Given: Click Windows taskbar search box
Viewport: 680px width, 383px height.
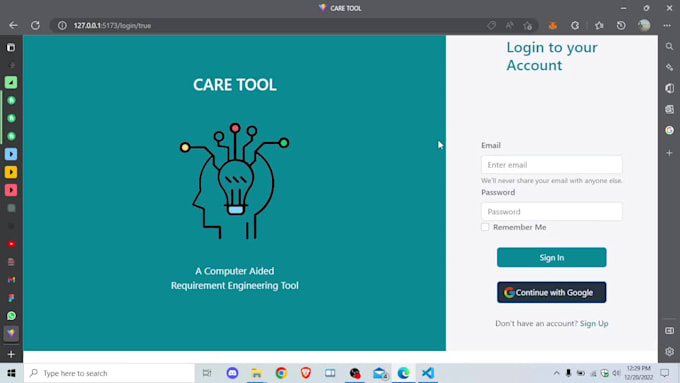Looking at the screenshot, I should point(109,373).
